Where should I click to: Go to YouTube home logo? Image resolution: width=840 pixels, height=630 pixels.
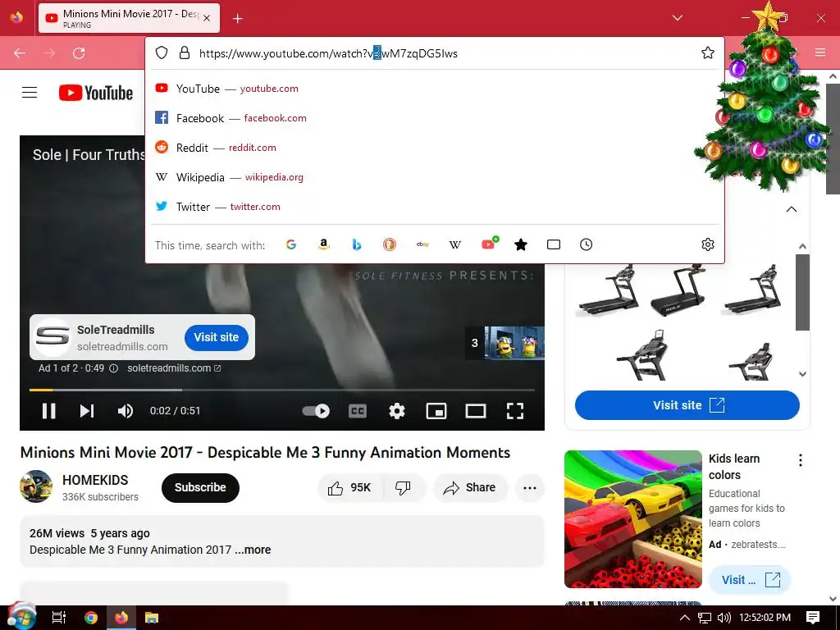click(x=96, y=93)
